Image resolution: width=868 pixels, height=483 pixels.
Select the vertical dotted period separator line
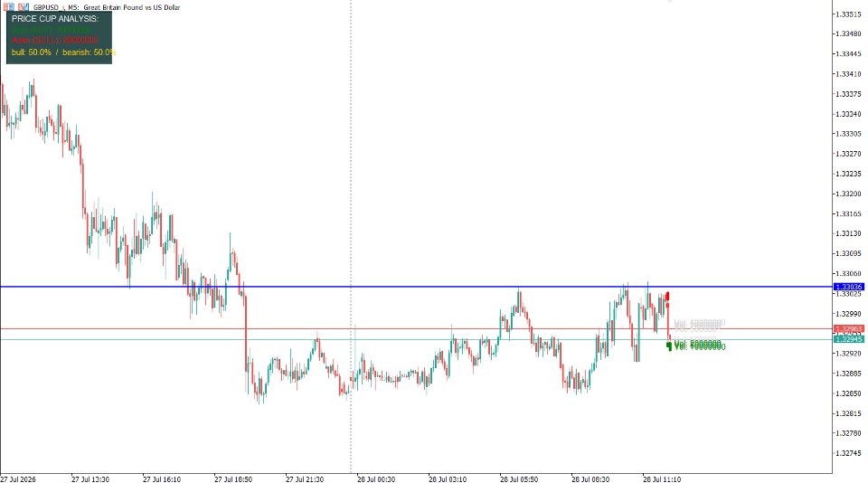pos(351,236)
